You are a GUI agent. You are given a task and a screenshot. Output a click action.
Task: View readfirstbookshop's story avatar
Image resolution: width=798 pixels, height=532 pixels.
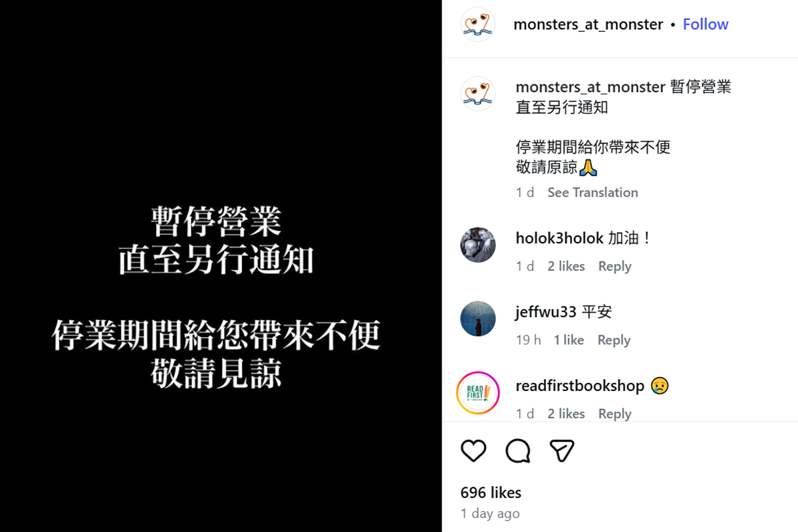pyautogui.click(x=478, y=393)
